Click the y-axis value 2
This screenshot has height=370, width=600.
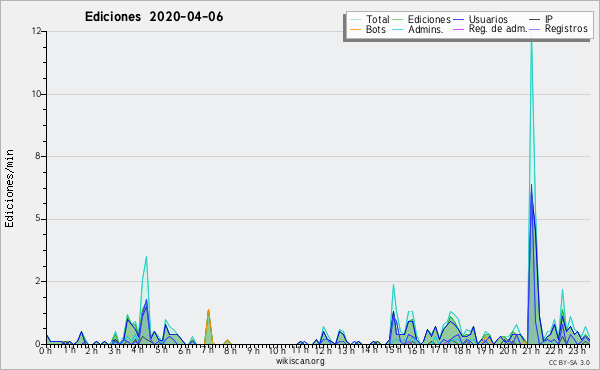(38, 281)
